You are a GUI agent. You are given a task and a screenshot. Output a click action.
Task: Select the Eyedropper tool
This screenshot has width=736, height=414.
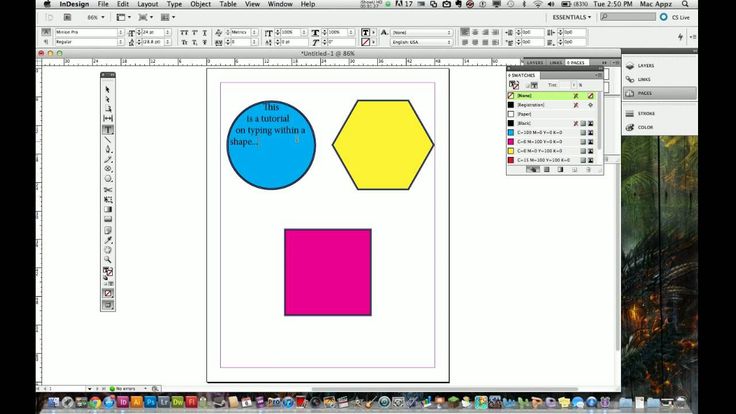point(108,240)
